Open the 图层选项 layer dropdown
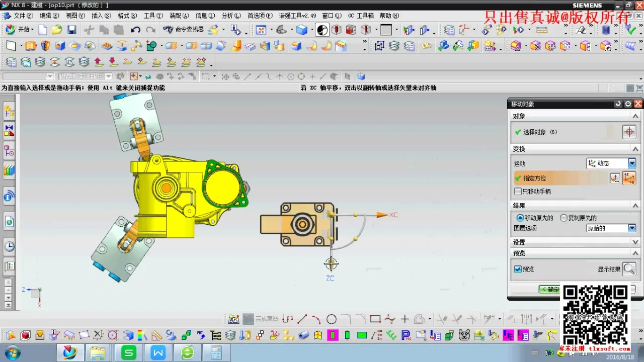 [632, 228]
